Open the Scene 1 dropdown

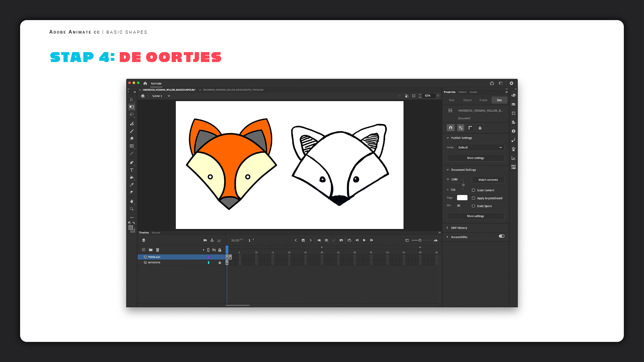point(169,96)
